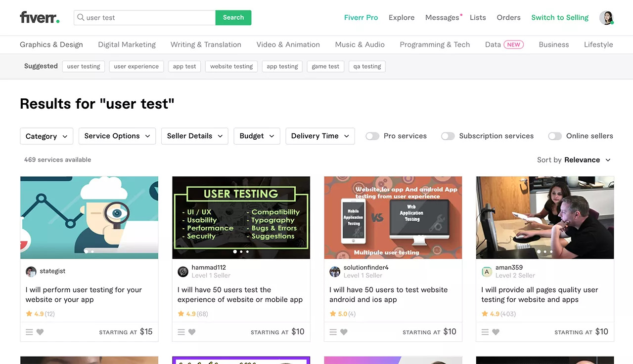The height and width of the screenshot is (364, 633).
Task: Click the green Search button
Action: coord(233,17)
